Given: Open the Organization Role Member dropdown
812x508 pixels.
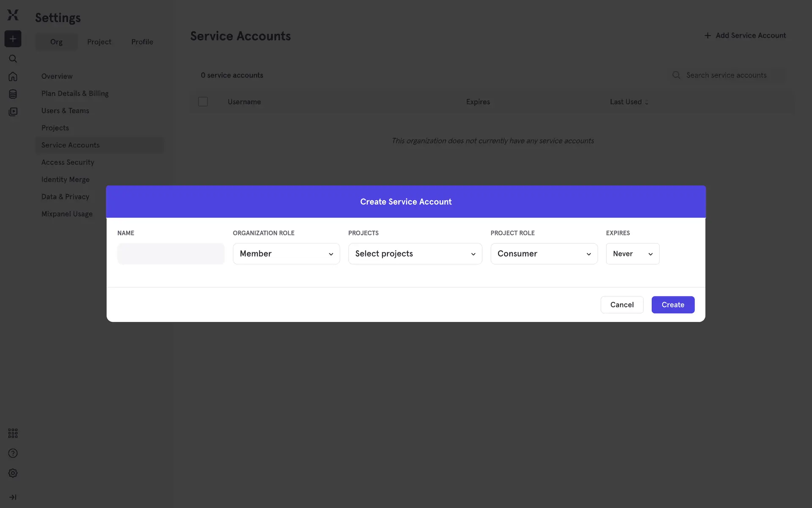Looking at the screenshot, I should [286, 254].
